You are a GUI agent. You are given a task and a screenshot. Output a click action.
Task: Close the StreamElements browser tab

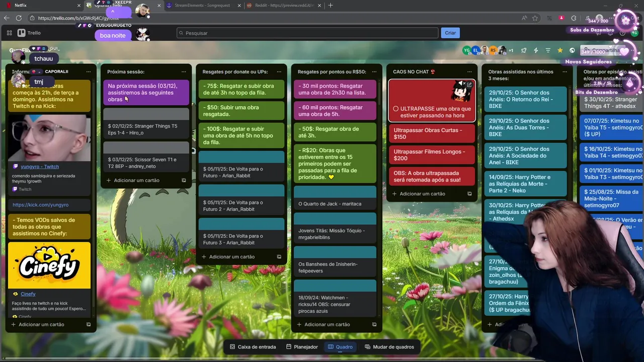click(x=240, y=6)
